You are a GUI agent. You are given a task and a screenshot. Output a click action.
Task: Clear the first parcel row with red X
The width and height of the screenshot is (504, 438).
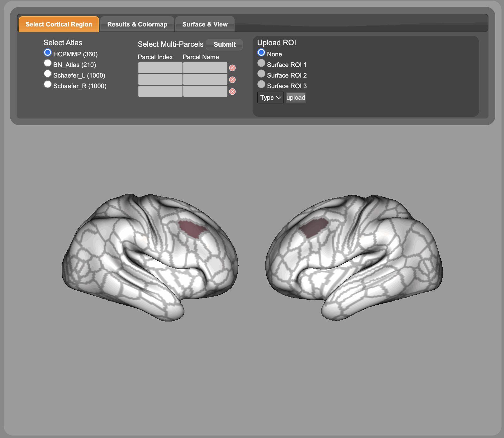point(232,68)
